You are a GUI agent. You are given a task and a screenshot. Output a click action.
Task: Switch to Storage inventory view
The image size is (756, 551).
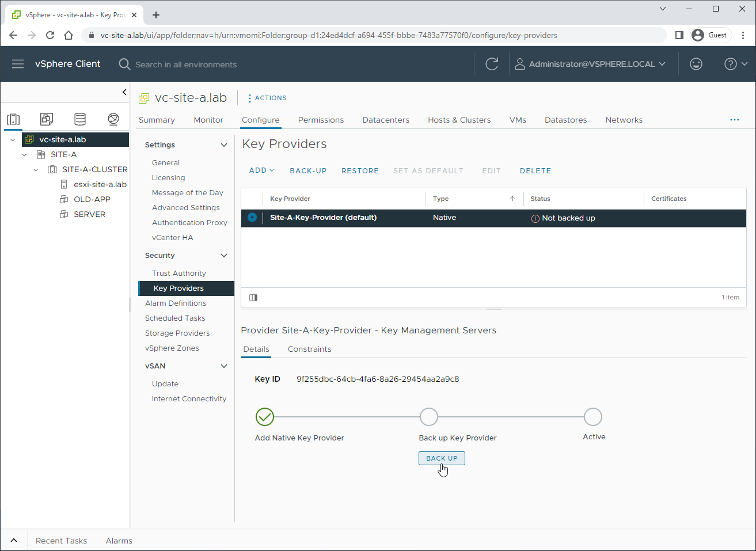pos(80,119)
